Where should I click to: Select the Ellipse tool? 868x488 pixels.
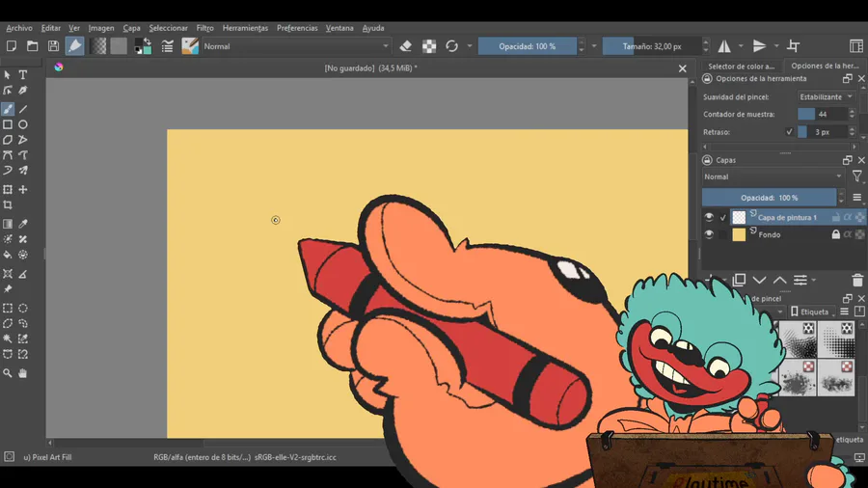(23, 124)
